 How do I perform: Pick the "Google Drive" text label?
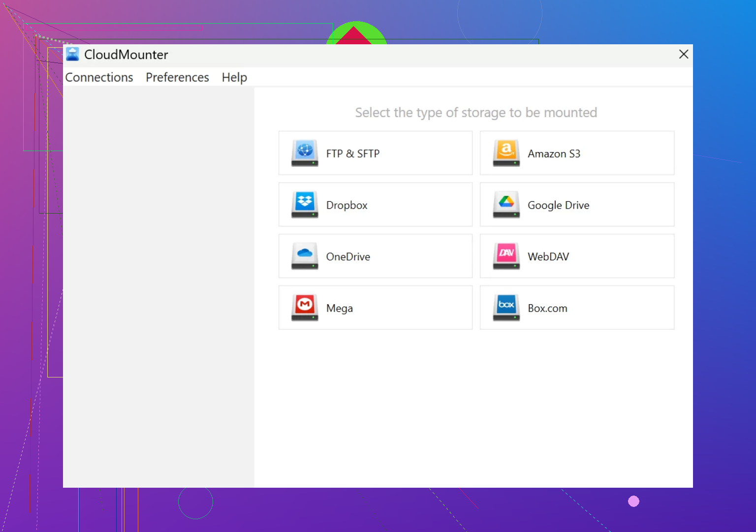point(558,205)
